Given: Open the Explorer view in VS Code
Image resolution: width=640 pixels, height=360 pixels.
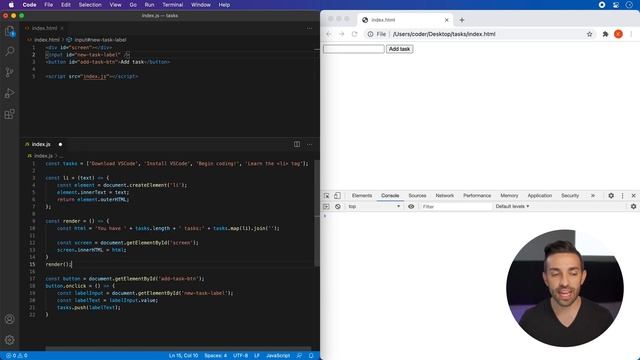Looking at the screenshot, I should tap(9, 31).
